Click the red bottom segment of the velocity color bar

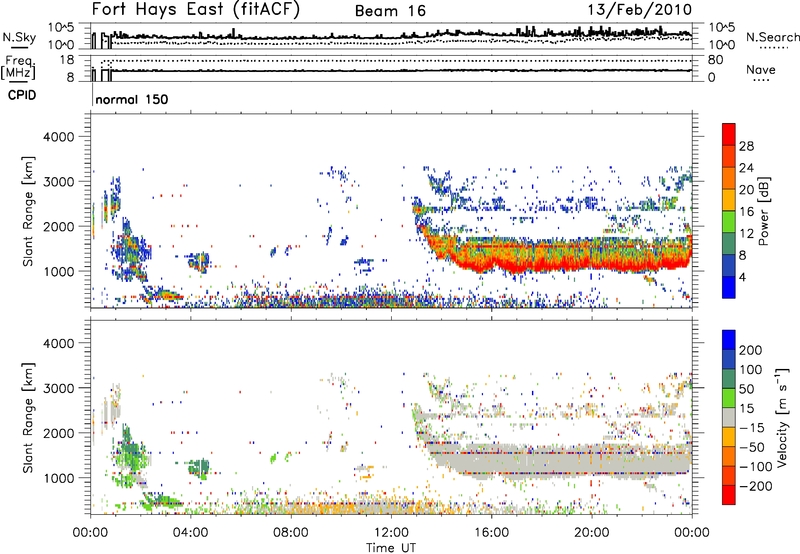pyautogui.click(x=729, y=495)
